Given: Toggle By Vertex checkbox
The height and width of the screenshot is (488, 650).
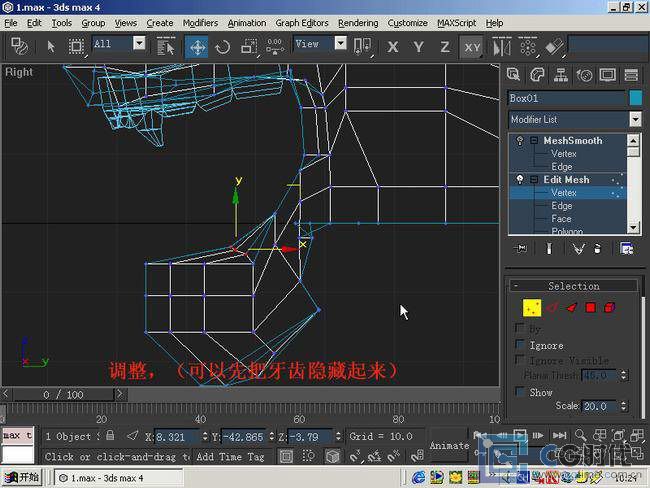Looking at the screenshot, I should click(520, 328).
